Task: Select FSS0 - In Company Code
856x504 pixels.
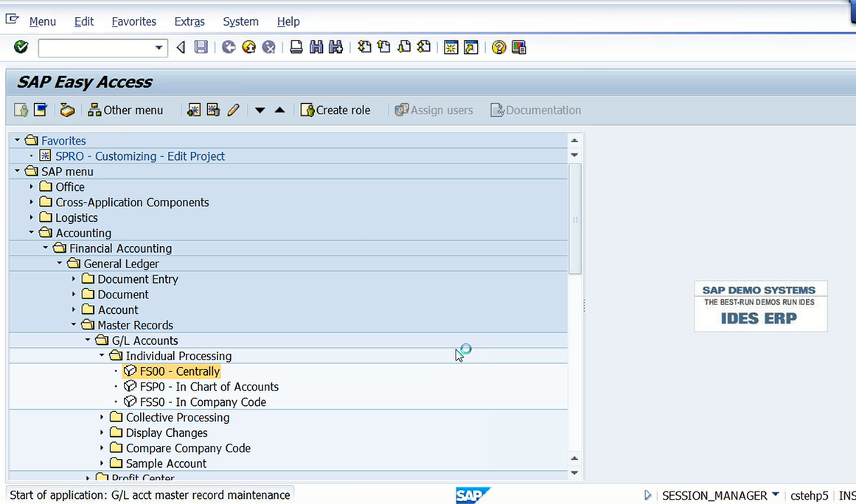Action: [x=203, y=402]
